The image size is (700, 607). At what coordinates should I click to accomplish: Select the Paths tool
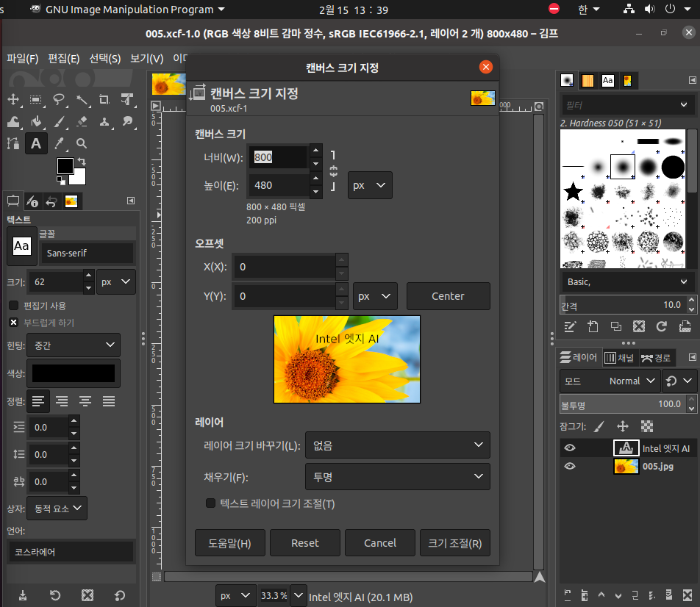tap(13, 143)
